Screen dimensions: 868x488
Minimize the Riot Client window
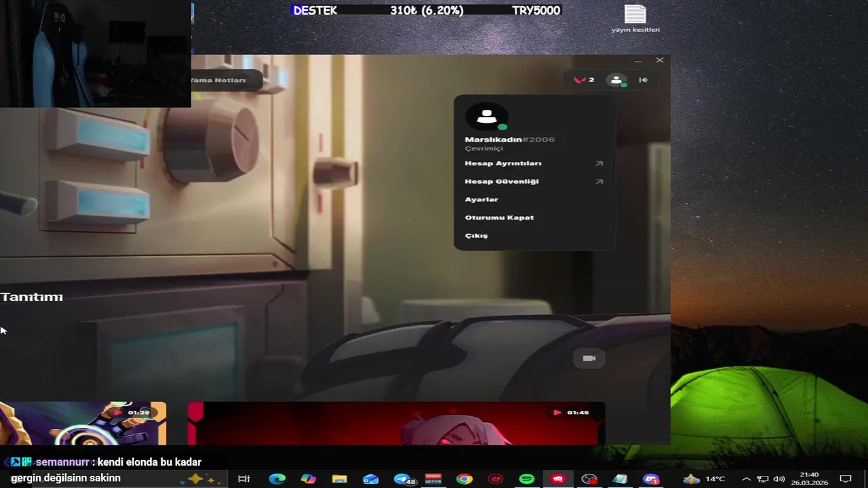637,61
